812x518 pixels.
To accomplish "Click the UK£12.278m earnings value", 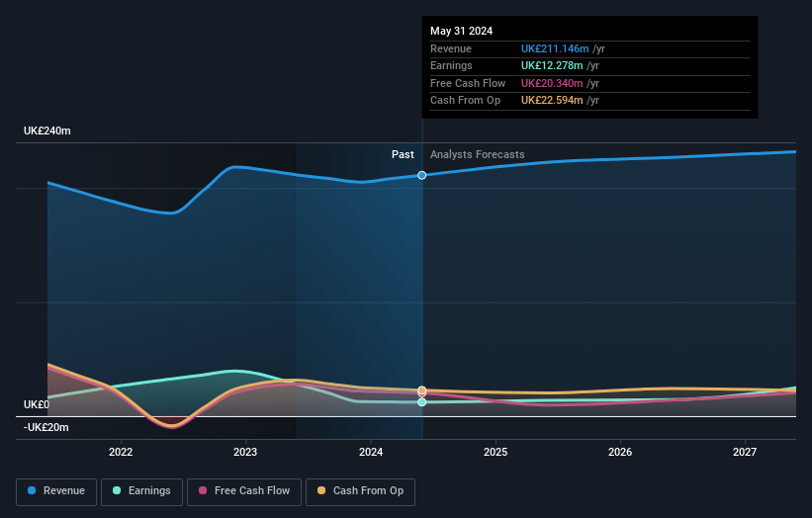I will pos(552,65).
